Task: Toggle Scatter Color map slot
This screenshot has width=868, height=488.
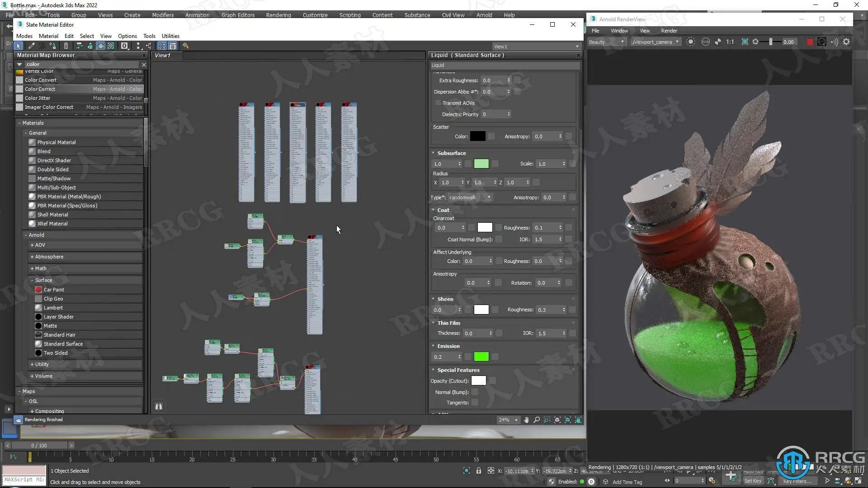Action: point(491,136)
